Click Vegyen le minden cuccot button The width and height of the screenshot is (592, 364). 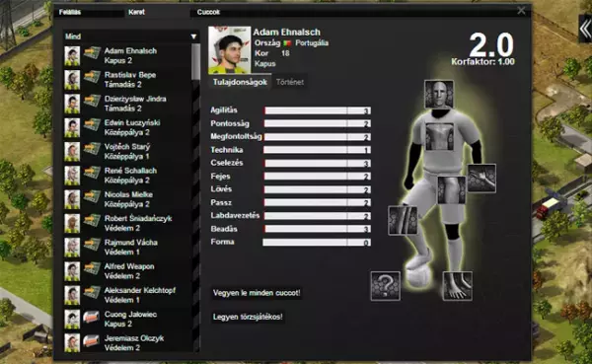257,293
